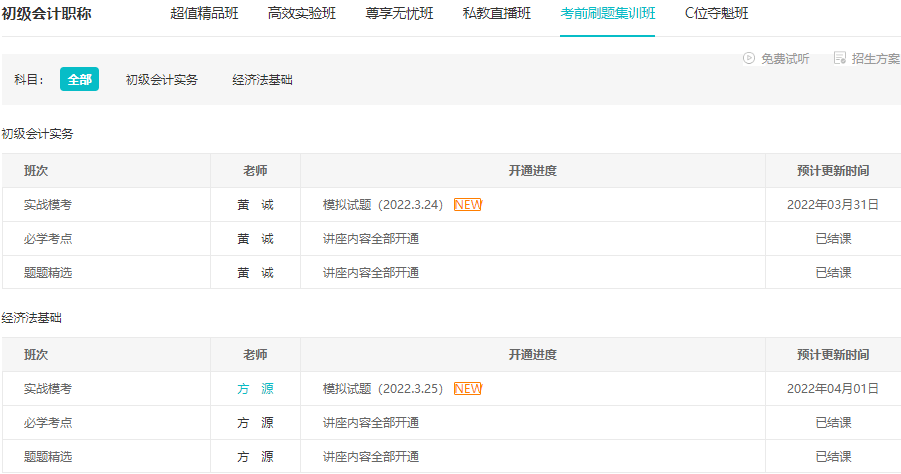Click the 招生方案 document icon
The image size is (901, 474).
click(839, 59)
